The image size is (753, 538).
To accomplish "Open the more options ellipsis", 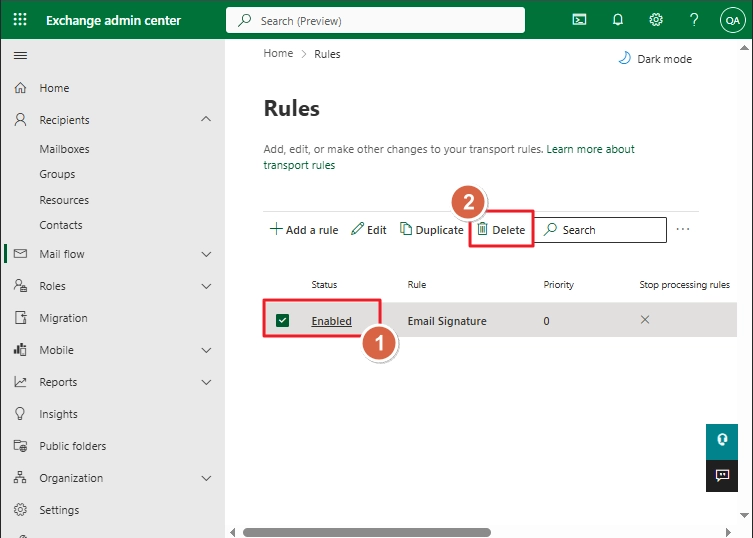I will tap(683, 229).
